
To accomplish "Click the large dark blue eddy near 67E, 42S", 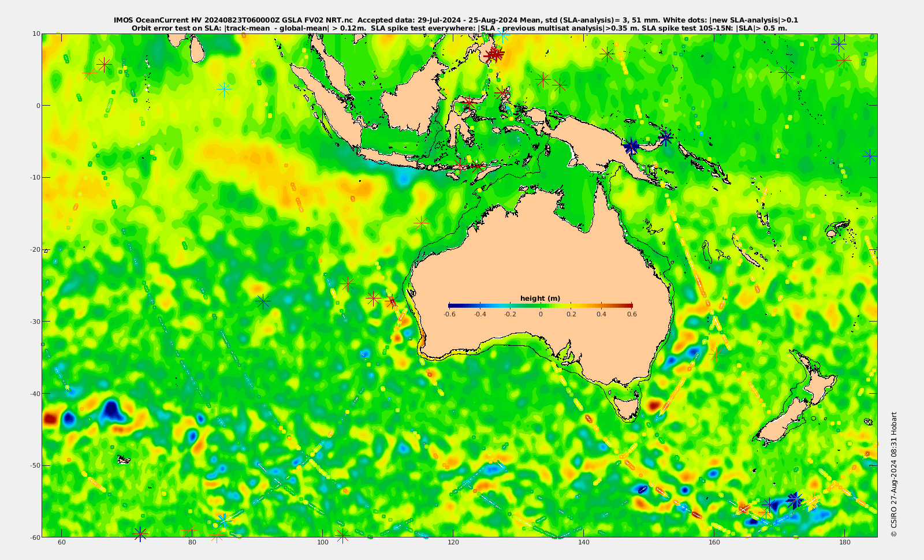I will pyautogui.click(x=111, y=410).
